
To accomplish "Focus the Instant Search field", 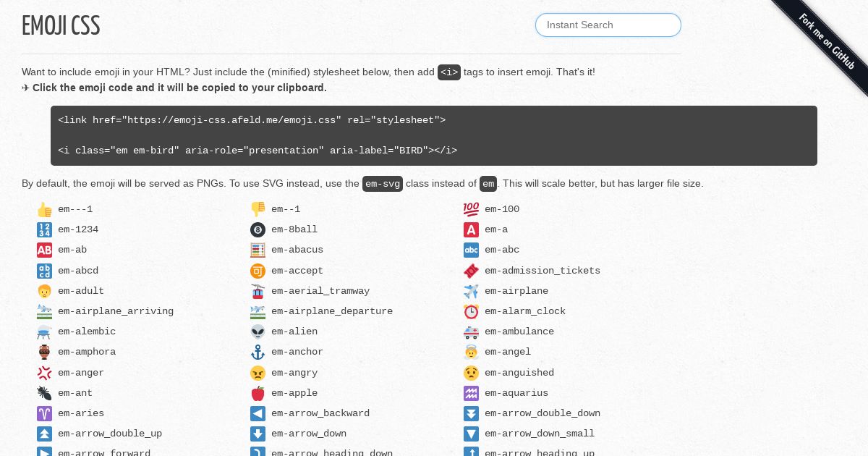I will click(608, 25).
